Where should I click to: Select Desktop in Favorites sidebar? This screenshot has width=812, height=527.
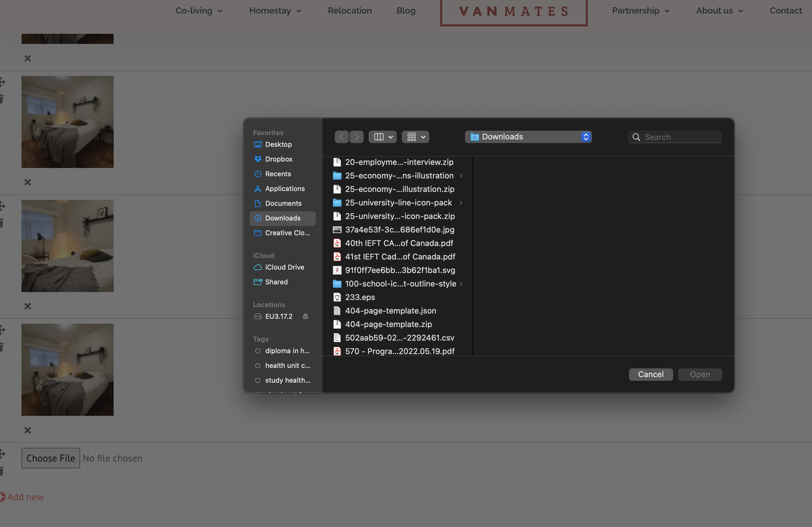pyautogui.click(x=282, y=144)
